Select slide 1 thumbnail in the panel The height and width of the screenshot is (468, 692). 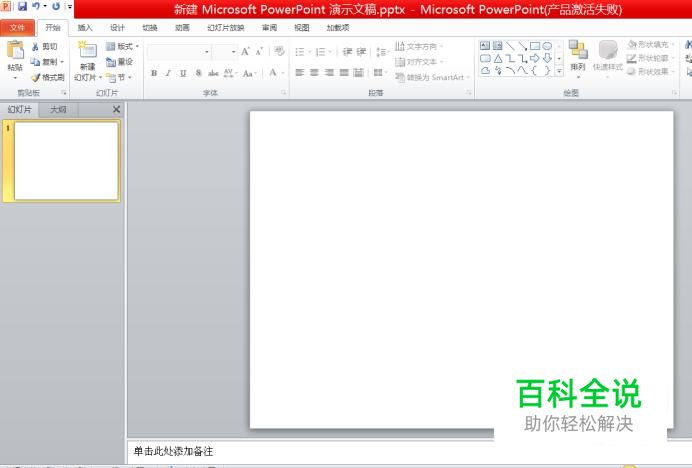click(x=66, y=159)
